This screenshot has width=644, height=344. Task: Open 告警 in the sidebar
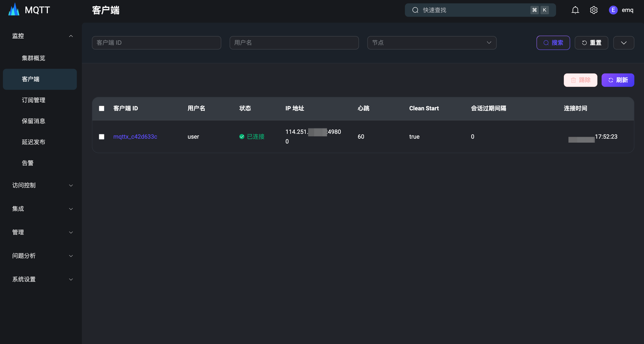point(27,163)
